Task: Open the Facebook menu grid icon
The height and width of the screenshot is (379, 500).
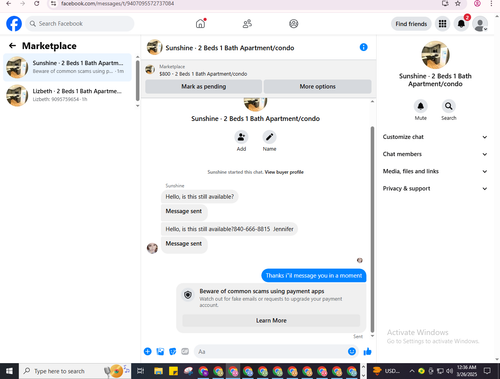Action: click(x=442, y=24)
